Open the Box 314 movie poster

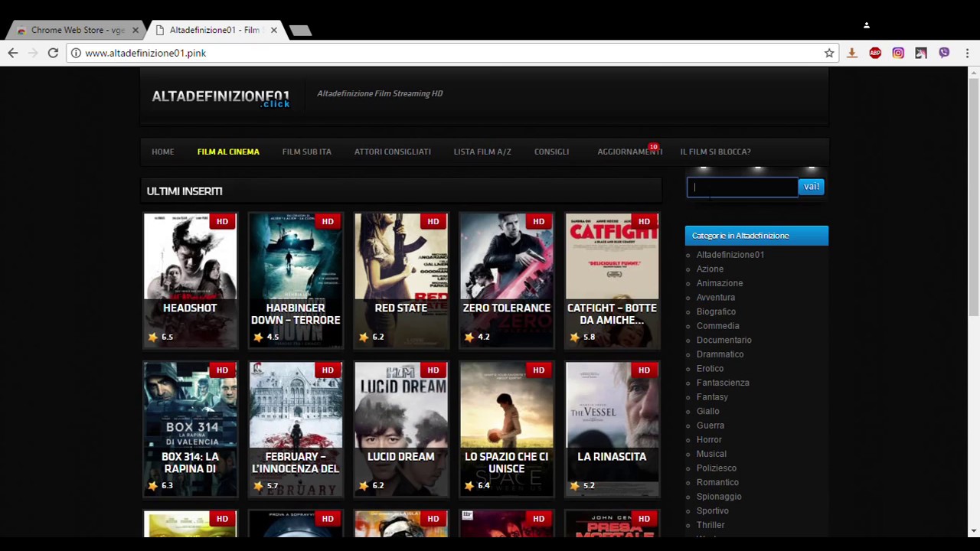pos(190,429)
